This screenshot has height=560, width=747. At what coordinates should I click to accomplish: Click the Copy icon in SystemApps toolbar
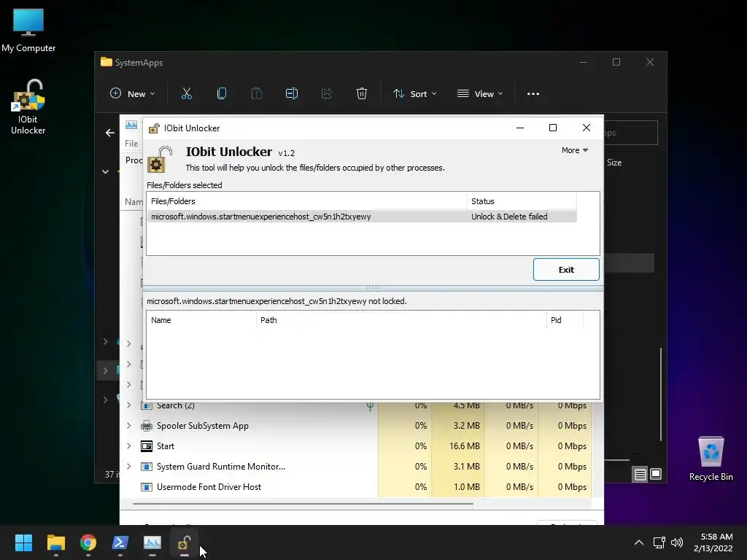pos(222,94)
